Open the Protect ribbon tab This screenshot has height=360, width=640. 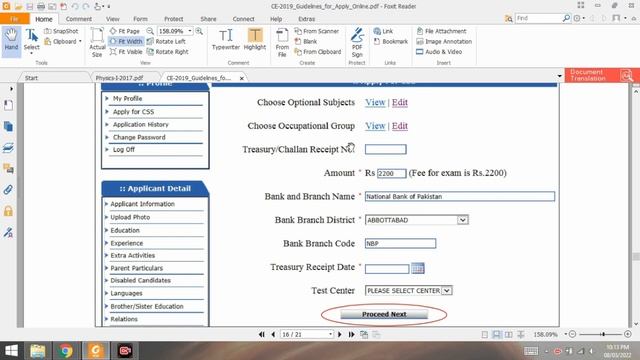[x=173, y=19]
